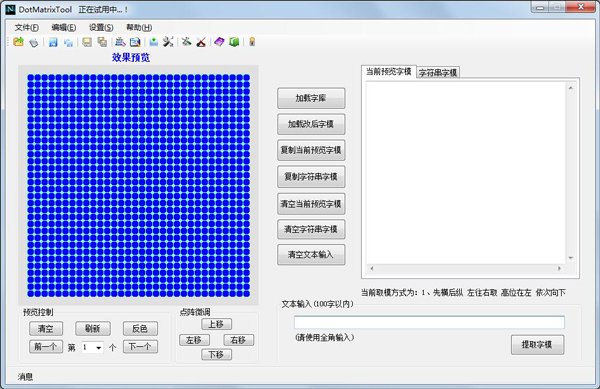600x389 pixels.
Task: Click the 当前取模方式为 mode description text
Action: tap(463, 293)
